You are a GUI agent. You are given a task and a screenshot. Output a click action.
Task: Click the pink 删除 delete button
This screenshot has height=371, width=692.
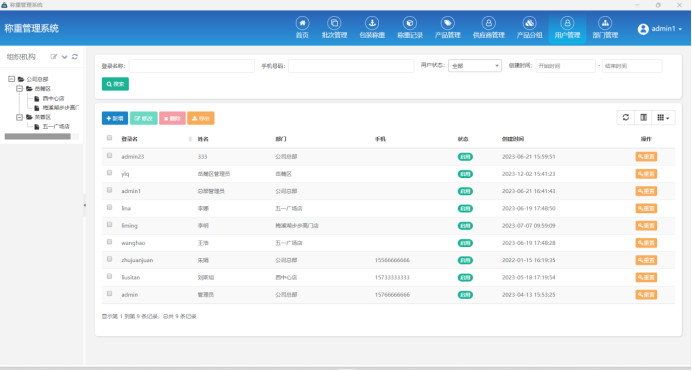tap(172, 118)
